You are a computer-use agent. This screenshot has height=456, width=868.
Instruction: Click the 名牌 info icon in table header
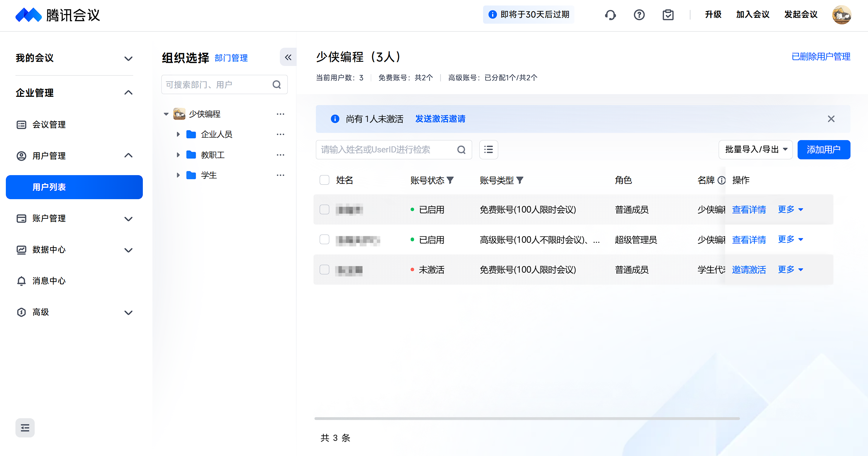click(x=721, y=180)
